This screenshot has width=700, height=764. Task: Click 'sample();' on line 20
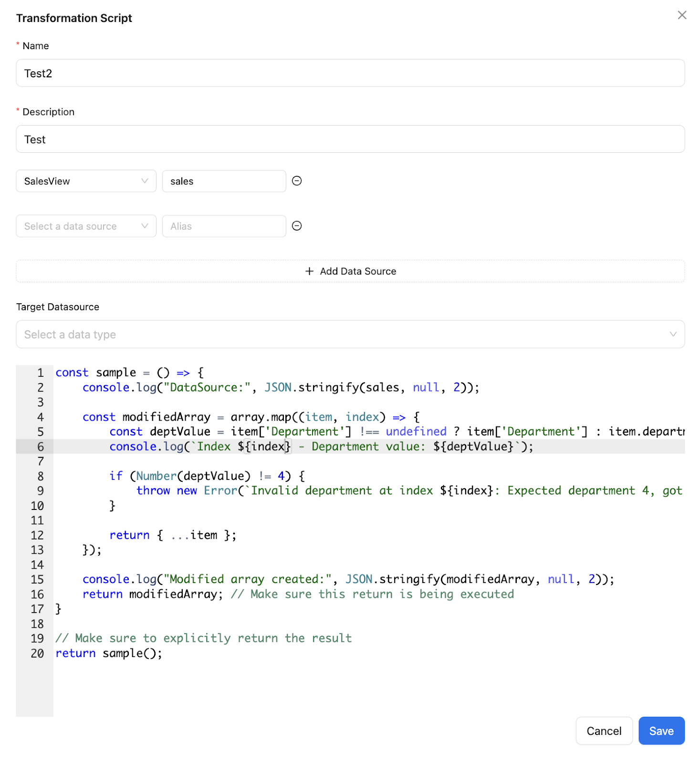[133, 653]
